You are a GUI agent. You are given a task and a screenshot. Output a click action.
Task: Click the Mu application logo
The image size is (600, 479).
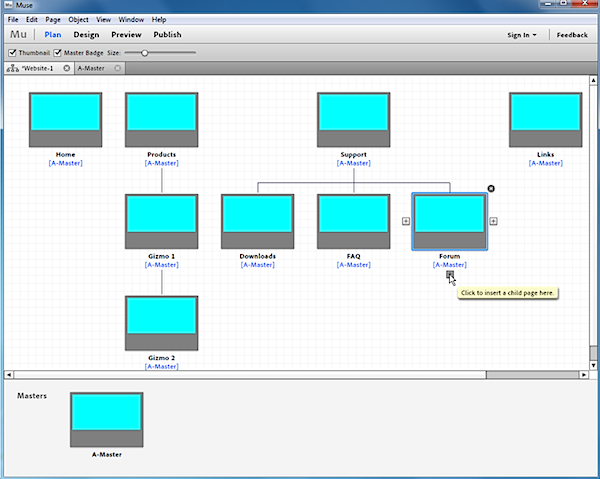coord(19,35)
